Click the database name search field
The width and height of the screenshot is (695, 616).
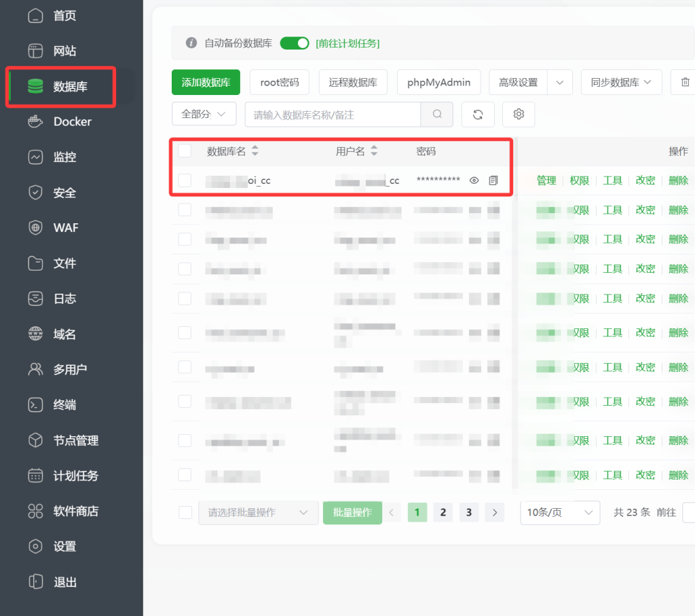[x=333, y=115]
